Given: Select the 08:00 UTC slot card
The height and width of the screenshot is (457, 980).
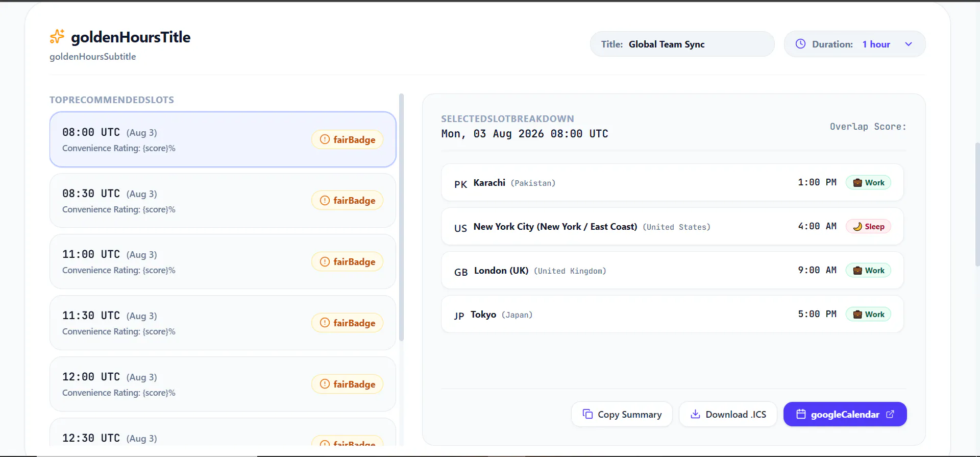Looking at the screenshot, I should pos(223,139).
